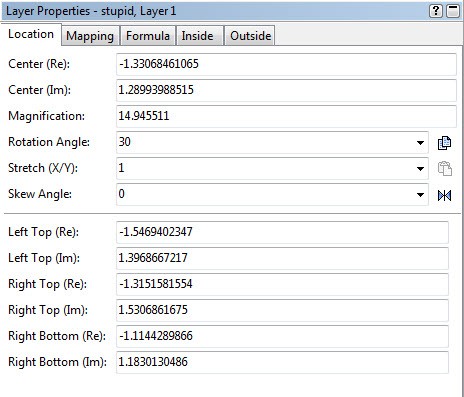Click the 'Magnification:' label
The width and height of the screenshot is (464, 397).
click(46, 116)
